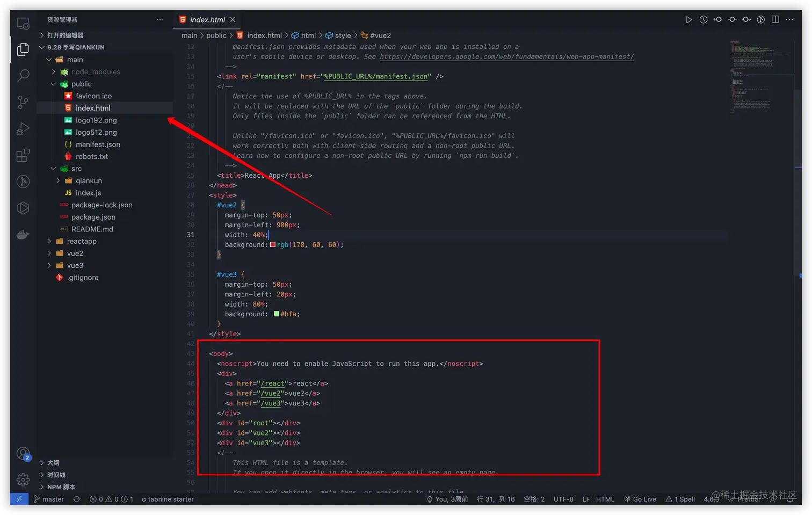The height and width of the screenshot is (515, 812).
Task: Open the rgb(178, 60, 60) color swatch
Action: [273, 245]
